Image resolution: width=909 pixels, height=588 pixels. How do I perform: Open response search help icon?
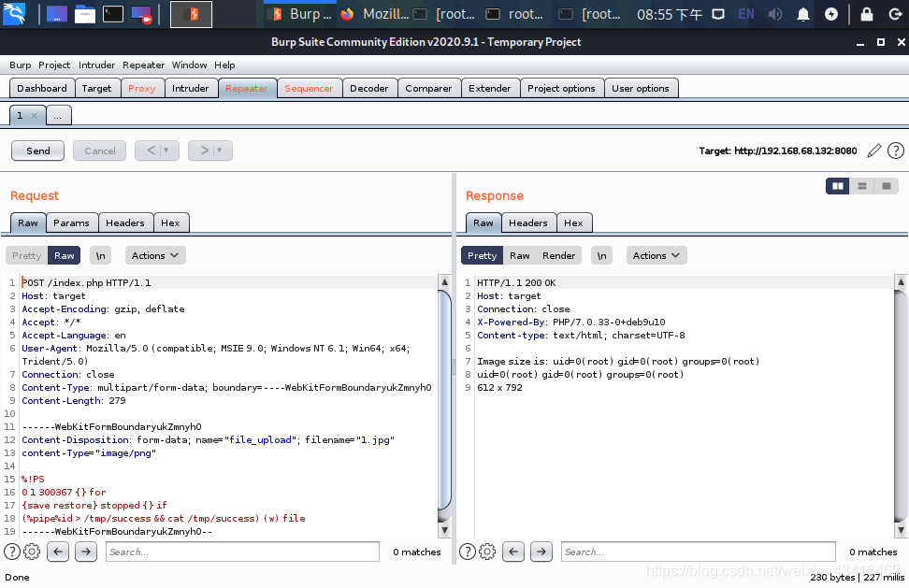pos(468,552)
